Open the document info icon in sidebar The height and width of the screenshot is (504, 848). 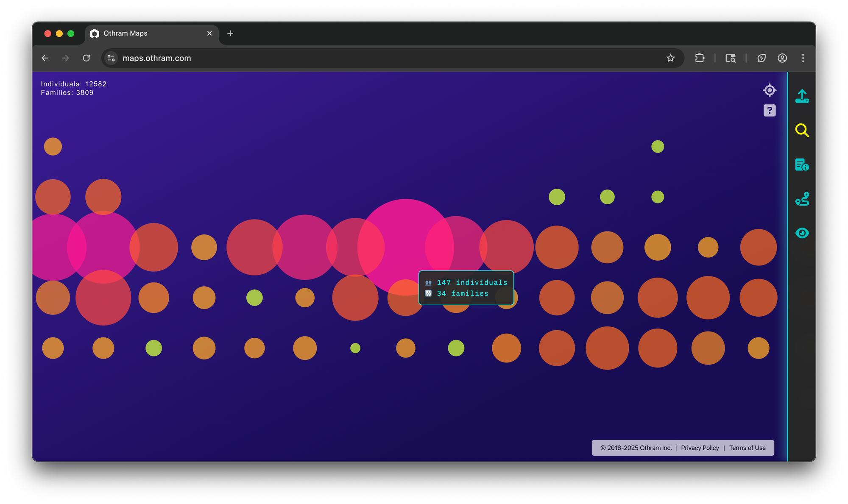802,164
